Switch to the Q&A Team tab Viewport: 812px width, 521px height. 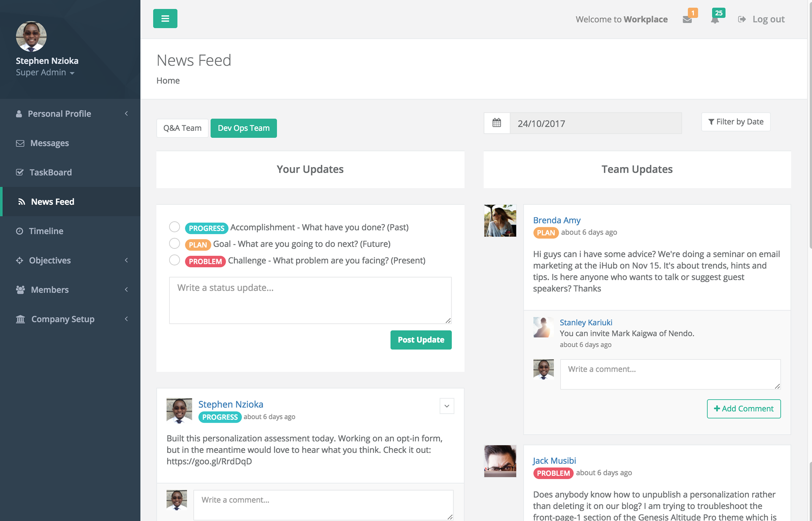182,128
